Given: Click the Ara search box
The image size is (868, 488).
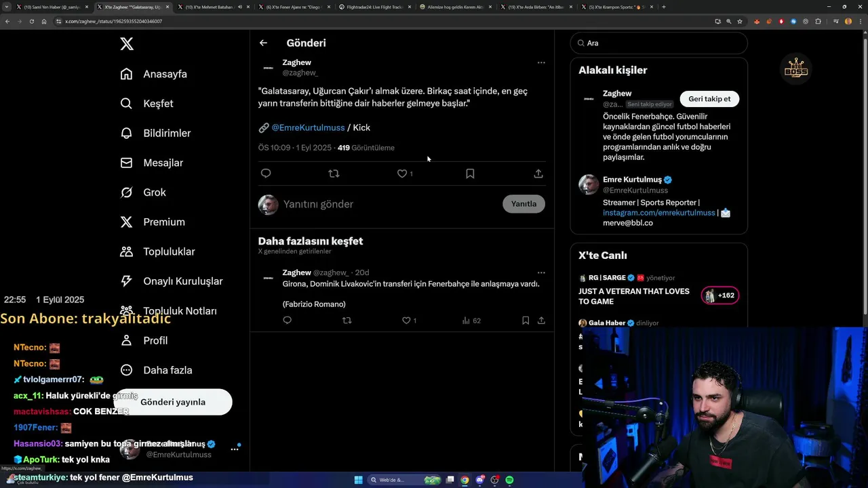Looking at the screenshot, I should click(659, 43).
